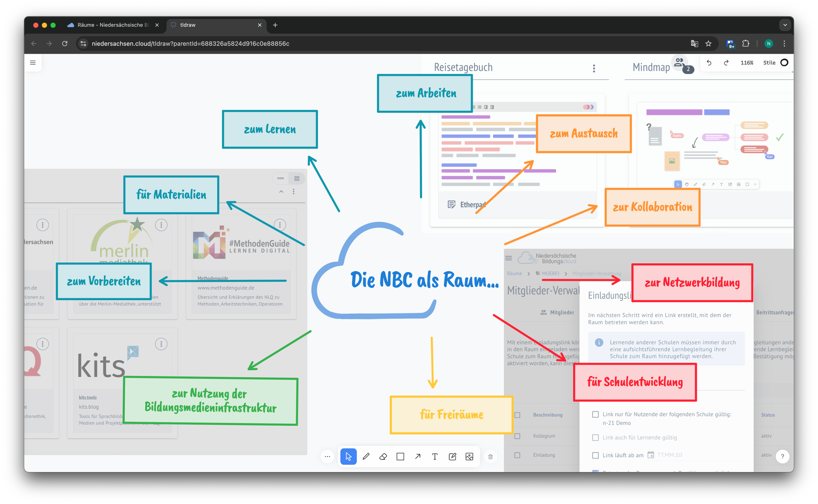The width and height of the screenshot is (818, 504).
Task: Select the Rectangle shape tool
Action: point(400,457)
